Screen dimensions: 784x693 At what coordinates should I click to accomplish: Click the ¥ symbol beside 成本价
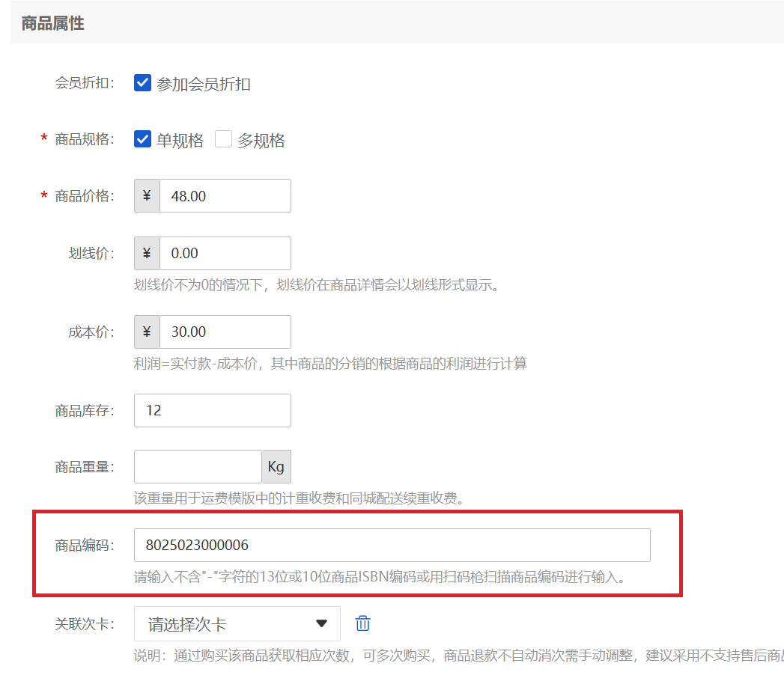[x=147, y=332]
